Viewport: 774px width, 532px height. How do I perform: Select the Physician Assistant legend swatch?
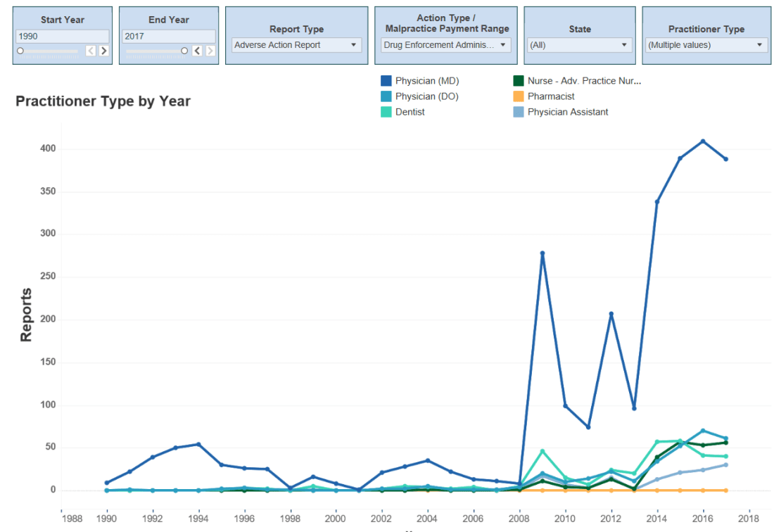519,112
